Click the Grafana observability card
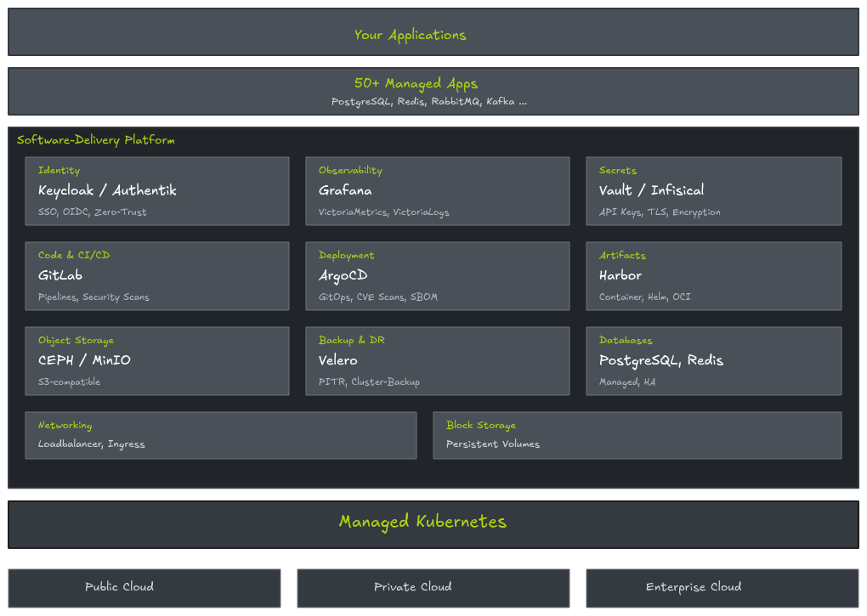867x616 pixels. pyautogui.click(x=437, y=191)
